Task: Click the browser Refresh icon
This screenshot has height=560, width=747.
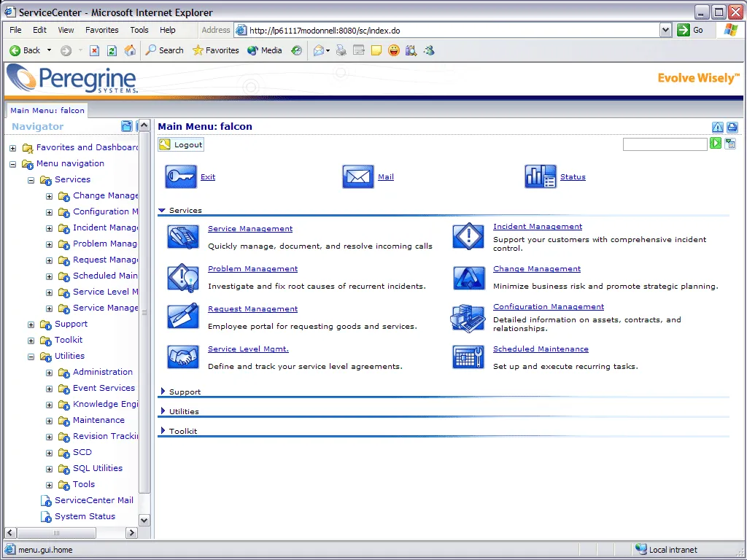Action: (x=112, y=50)
